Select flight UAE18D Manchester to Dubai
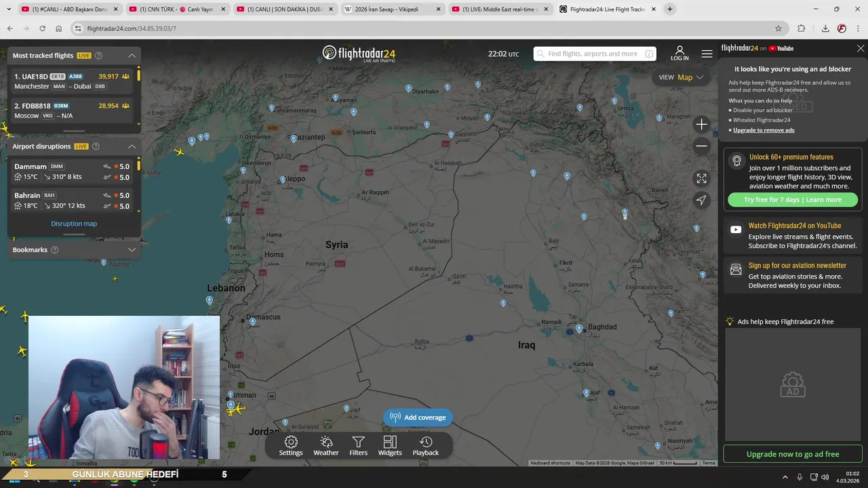This screenshot has height=488, width=868. pos(72,81)
